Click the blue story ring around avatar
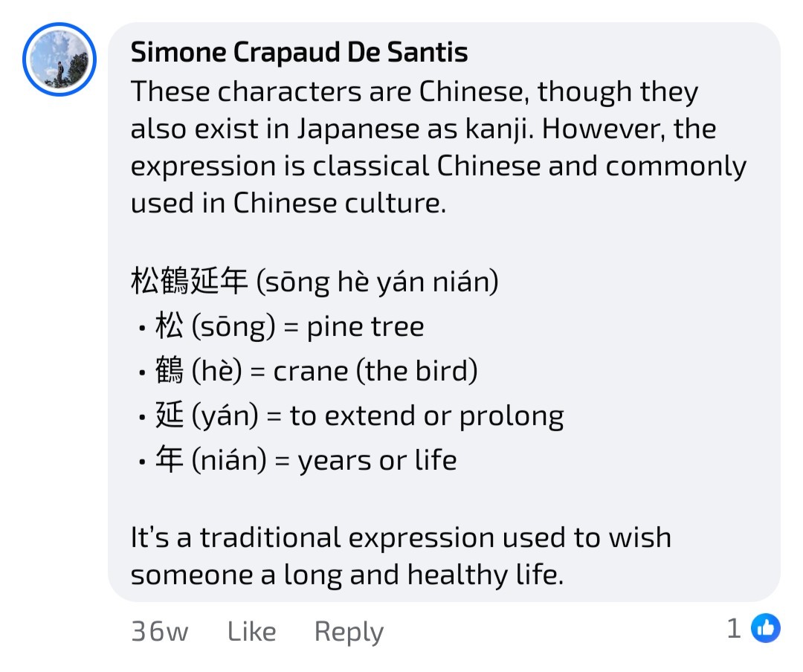This screenshot has height=672, width=803. (x=59, y=59)
